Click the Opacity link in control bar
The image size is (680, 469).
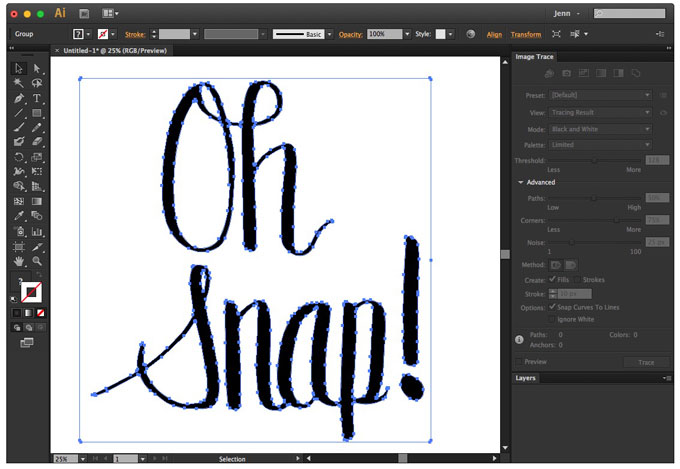click(351, 34)
